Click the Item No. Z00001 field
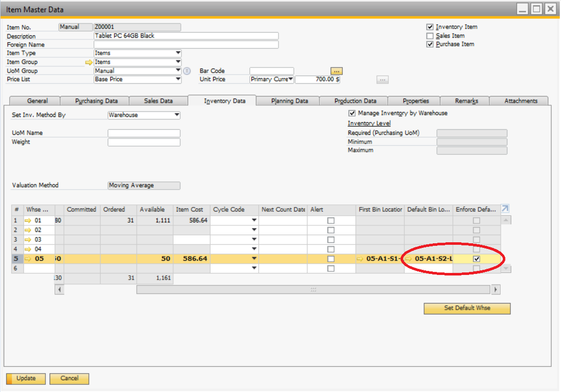Screen dimensions: 561x392 pos(137,27)
